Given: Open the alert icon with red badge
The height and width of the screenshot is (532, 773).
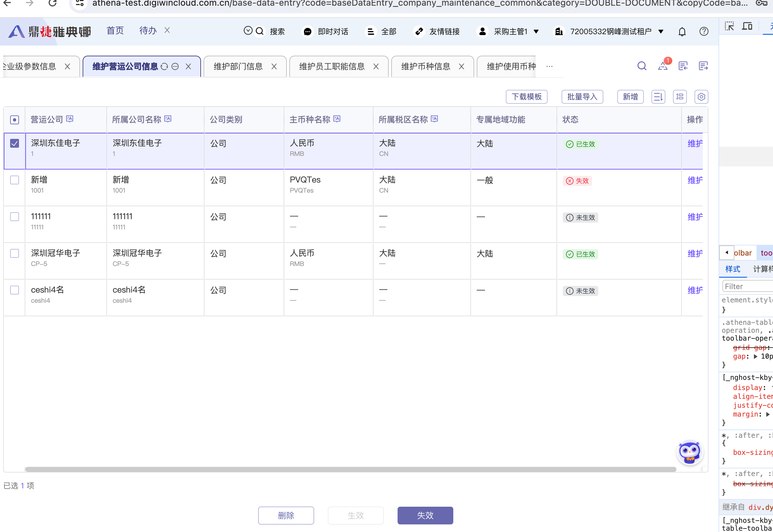Looking at the screenshot, I should click(x=663, y=66).
